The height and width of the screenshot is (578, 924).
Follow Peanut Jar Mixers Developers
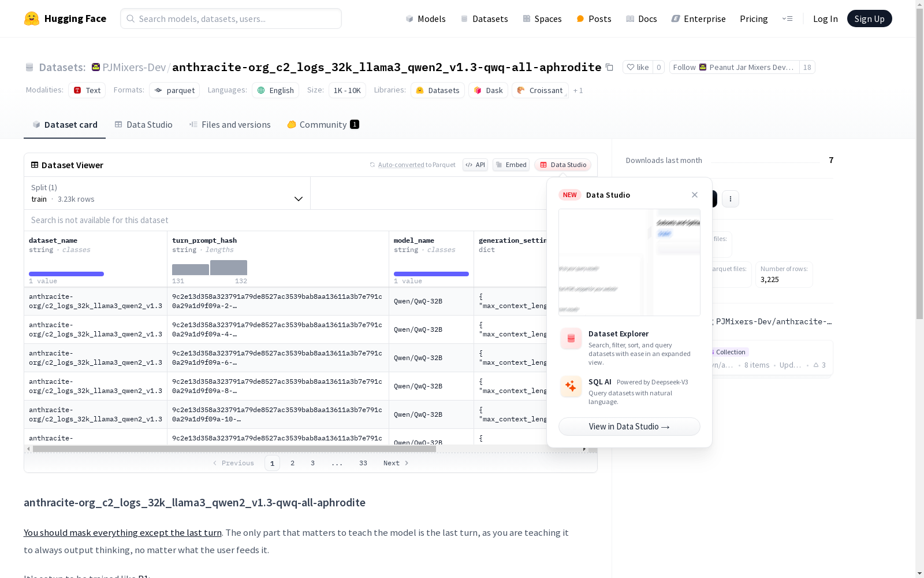pos(734,67)
